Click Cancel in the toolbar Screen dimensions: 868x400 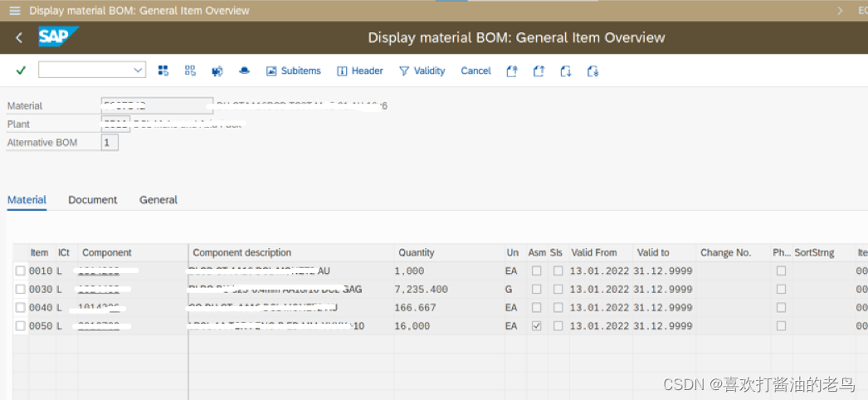point(476,71)
